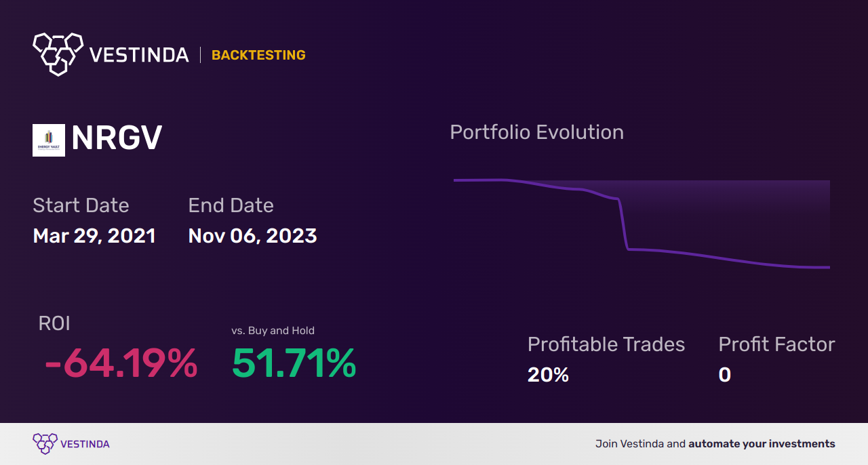Select the BACKTESTING label

(258, 56)
